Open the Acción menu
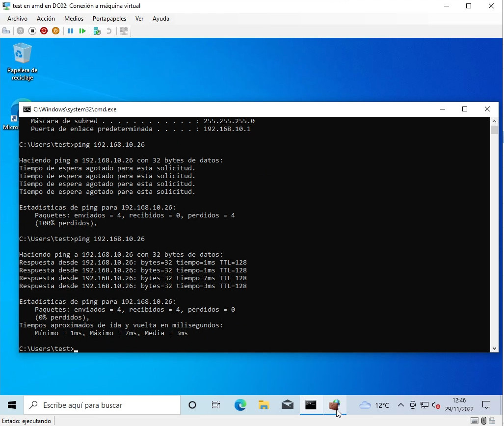This screenshot has height=426, width=504. 46,19
